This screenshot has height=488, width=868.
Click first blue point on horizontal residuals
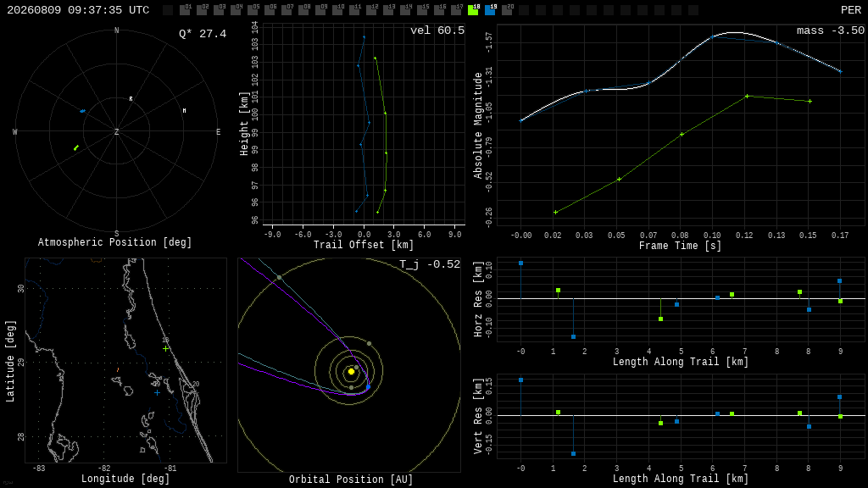click(x=521, y=263)
